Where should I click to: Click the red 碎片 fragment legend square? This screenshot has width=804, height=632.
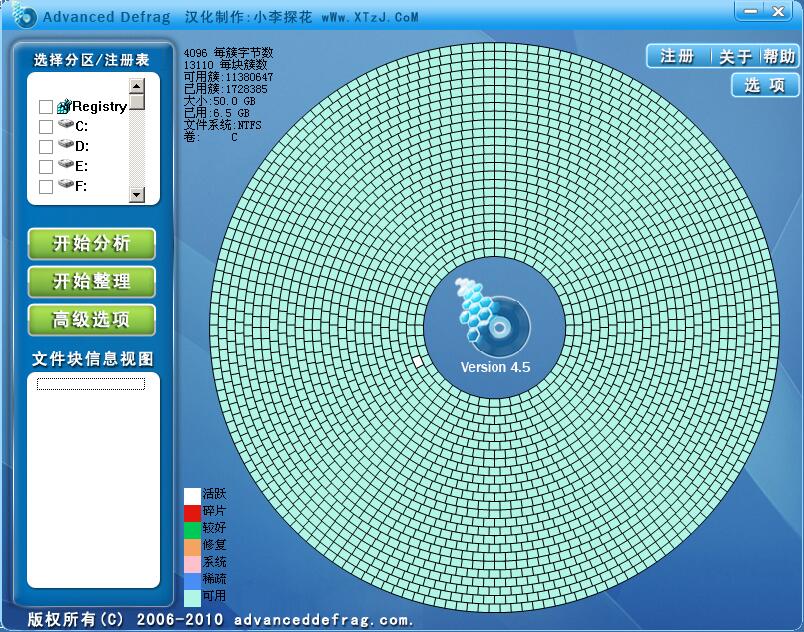click(191, 513)
